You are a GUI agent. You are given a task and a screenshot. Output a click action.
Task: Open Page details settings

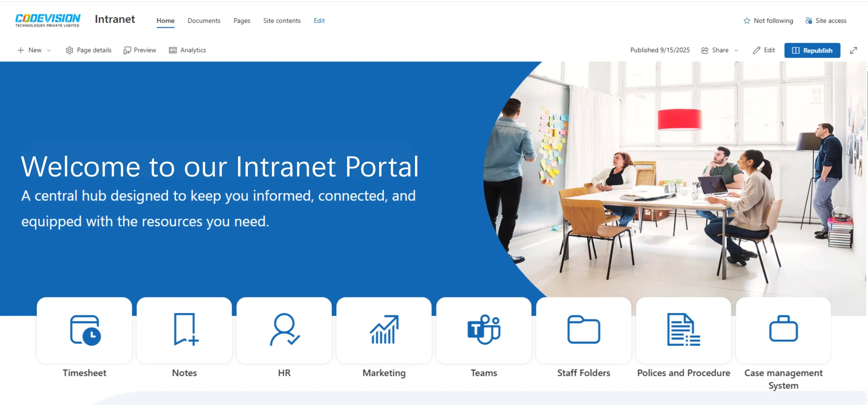pos(88,50)
